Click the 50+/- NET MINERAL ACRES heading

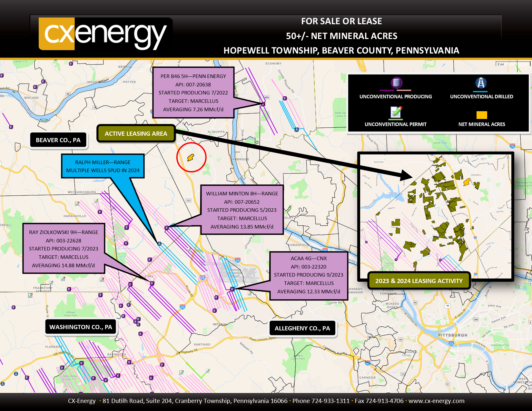coord(341,36)
